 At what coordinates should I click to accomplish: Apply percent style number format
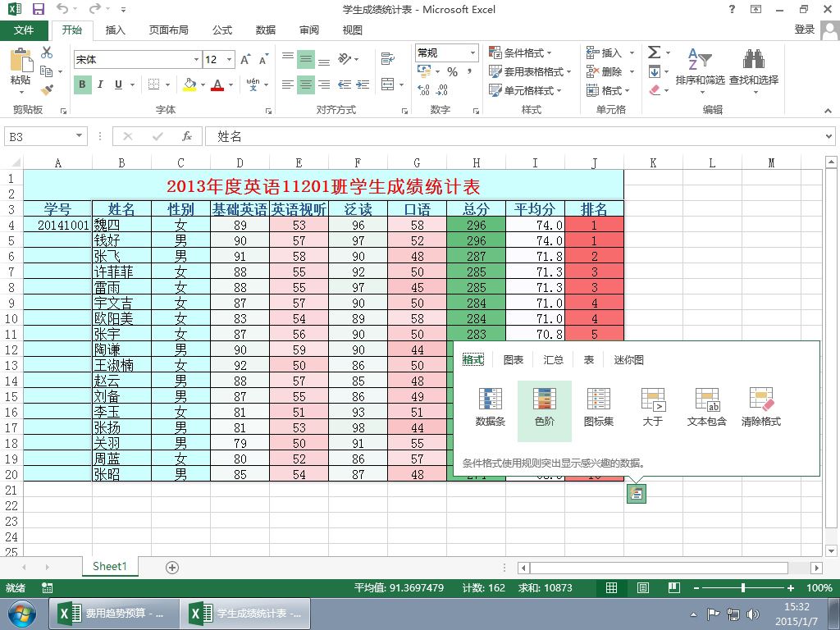point(453,72)
